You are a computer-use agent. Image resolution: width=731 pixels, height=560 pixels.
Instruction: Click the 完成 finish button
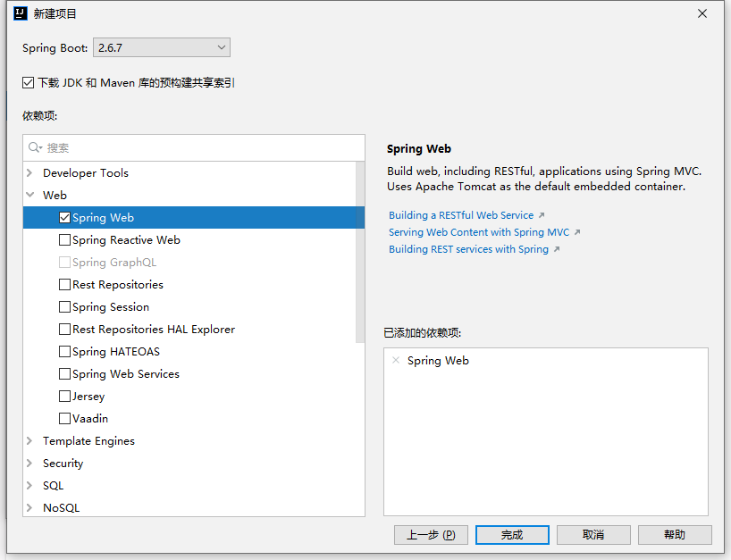[x=512, y=535]
